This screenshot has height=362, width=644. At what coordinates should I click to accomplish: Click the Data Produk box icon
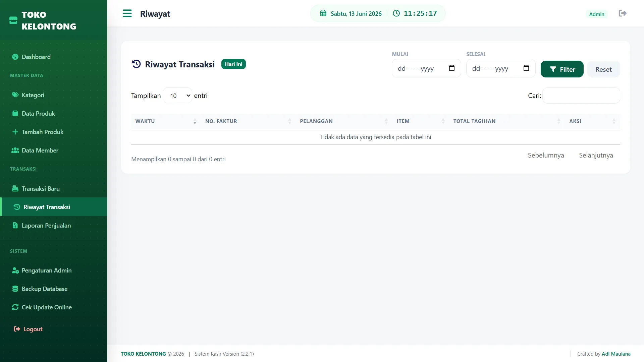pos(15,113)
